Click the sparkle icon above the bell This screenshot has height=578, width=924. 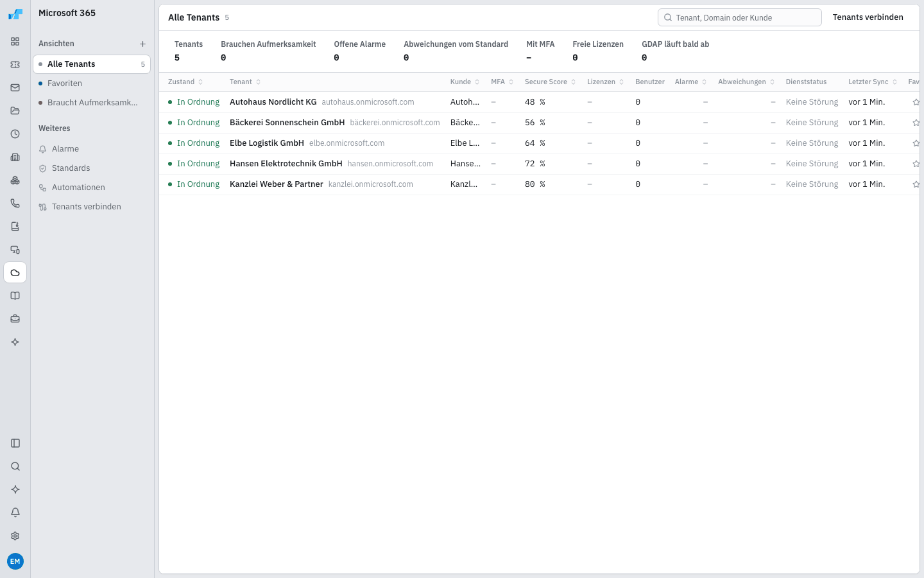pos(15,489)
